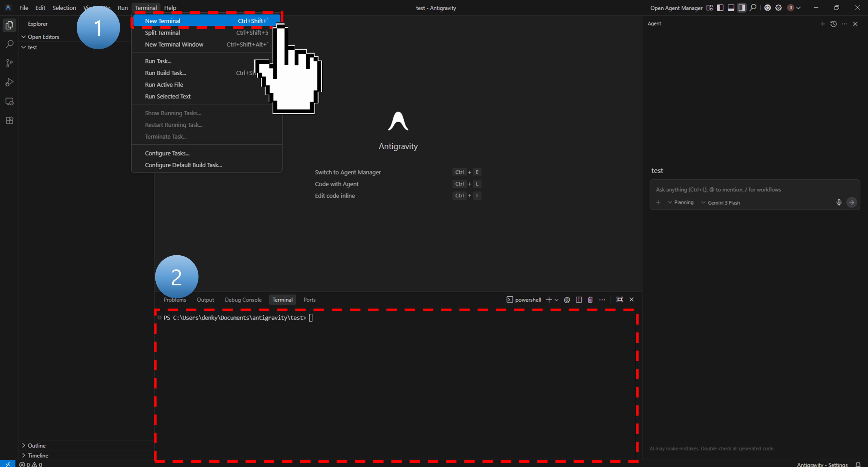Image resolution: width=868 pixels, height=467 pixels.
Task: Open Agent panel more actions menu
Action: [844, 24]
